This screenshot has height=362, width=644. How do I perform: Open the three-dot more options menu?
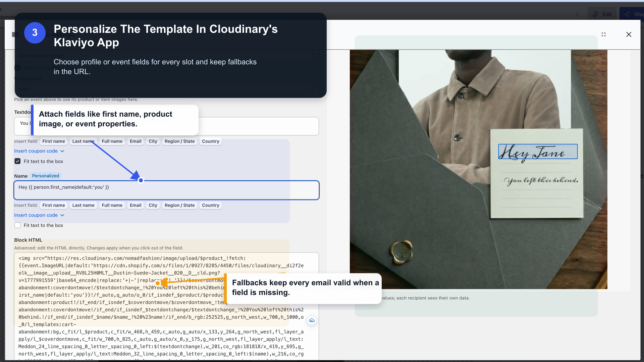tap(577, 14)
